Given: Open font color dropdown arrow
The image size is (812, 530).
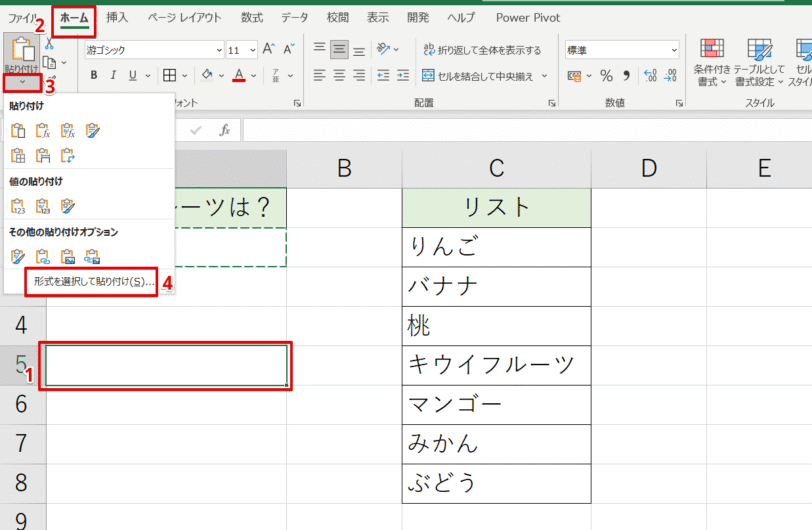Looking at the screenshot, I should (254, 76).
